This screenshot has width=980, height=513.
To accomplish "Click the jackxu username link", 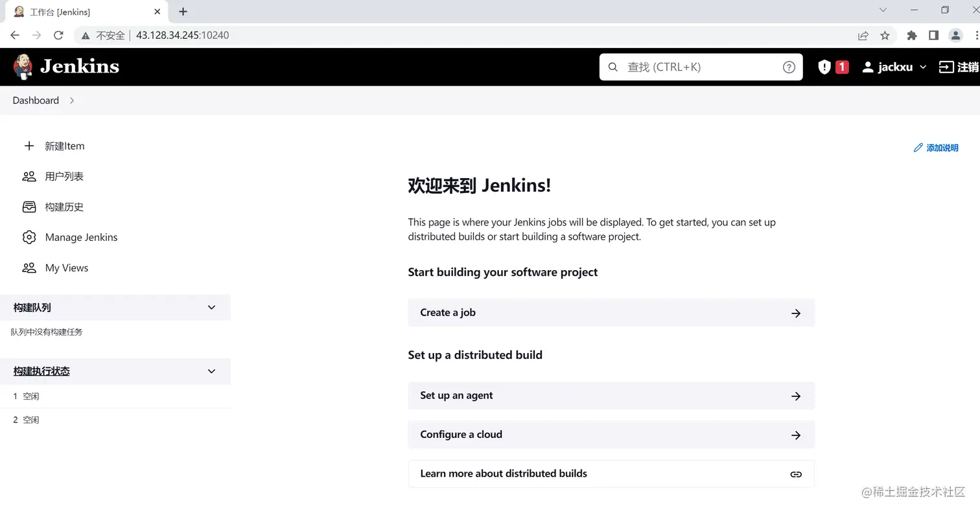I will point(896,67).
